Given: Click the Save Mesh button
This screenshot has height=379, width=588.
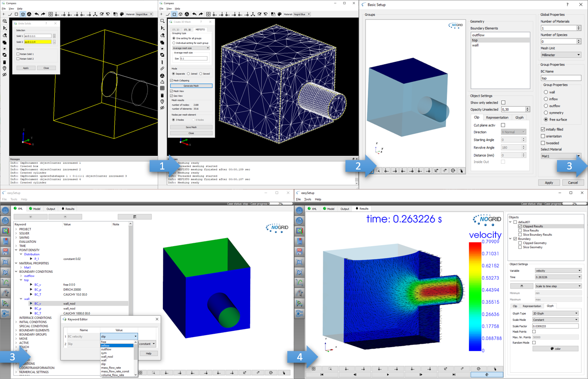Looking at the screenshot, I should (x=191, y=127).
